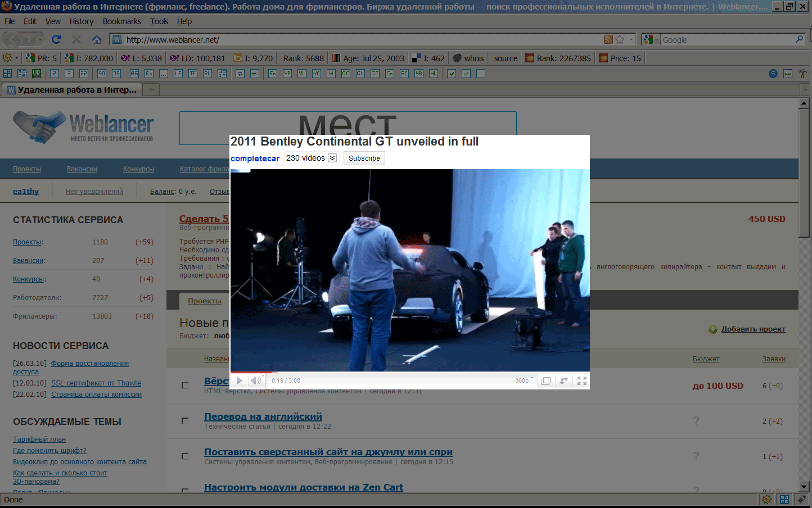Viewport: 812px width, 508px height.
Task: Click vertical scrollbar down arrow
Action: point(804,487)
